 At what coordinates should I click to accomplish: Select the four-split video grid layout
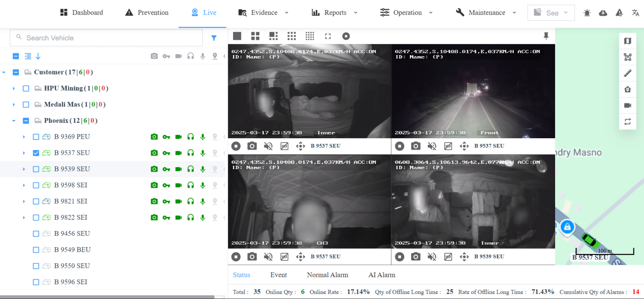[x=255, y=36]
